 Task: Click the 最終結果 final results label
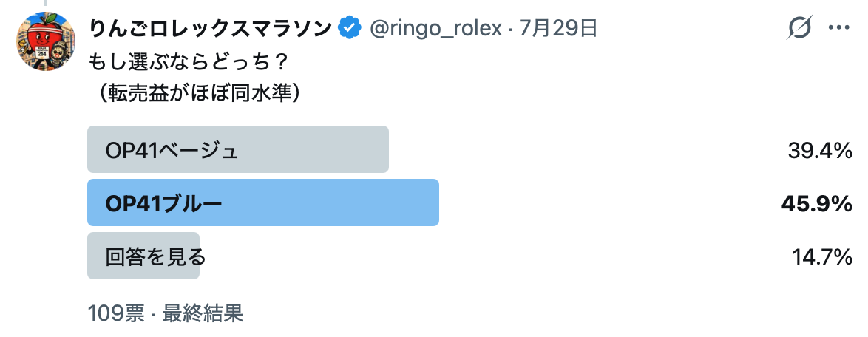[203, 313]
